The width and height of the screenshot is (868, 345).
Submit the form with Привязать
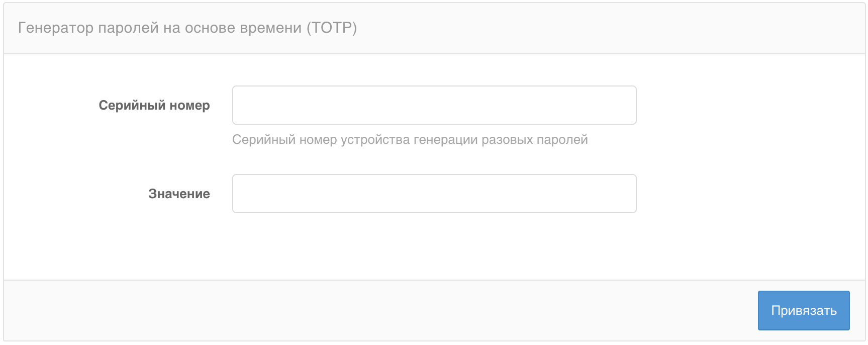[803, 310]
